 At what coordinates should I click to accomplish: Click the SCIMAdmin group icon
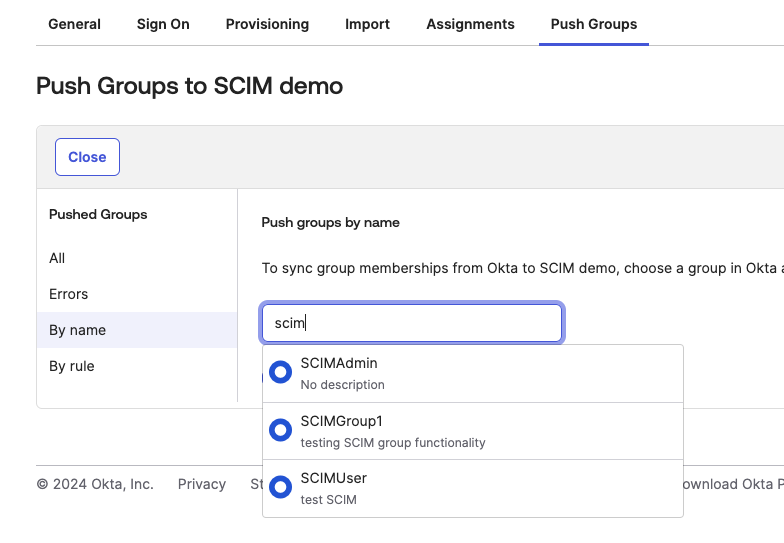pos(281,373)
